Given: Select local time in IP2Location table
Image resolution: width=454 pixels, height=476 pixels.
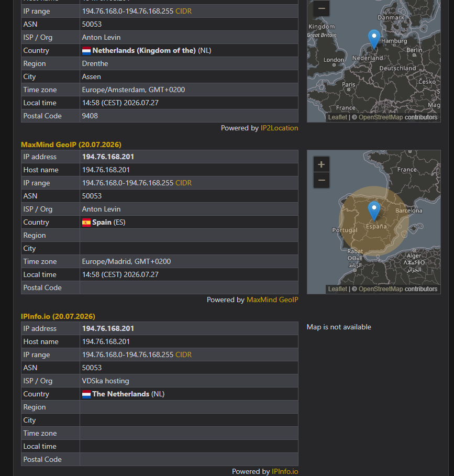Looking at the screenshot, I should coord(120,103).
